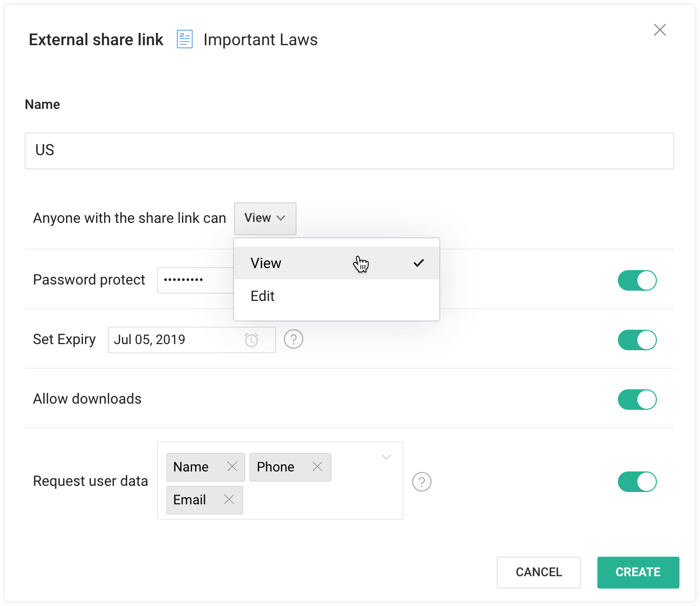Select Edit from the permissions menu

[x=262, y=296]
